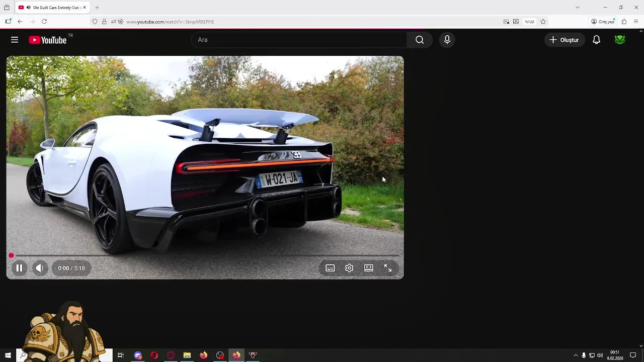Open Windows taskbar search

(x=23, y=355)
